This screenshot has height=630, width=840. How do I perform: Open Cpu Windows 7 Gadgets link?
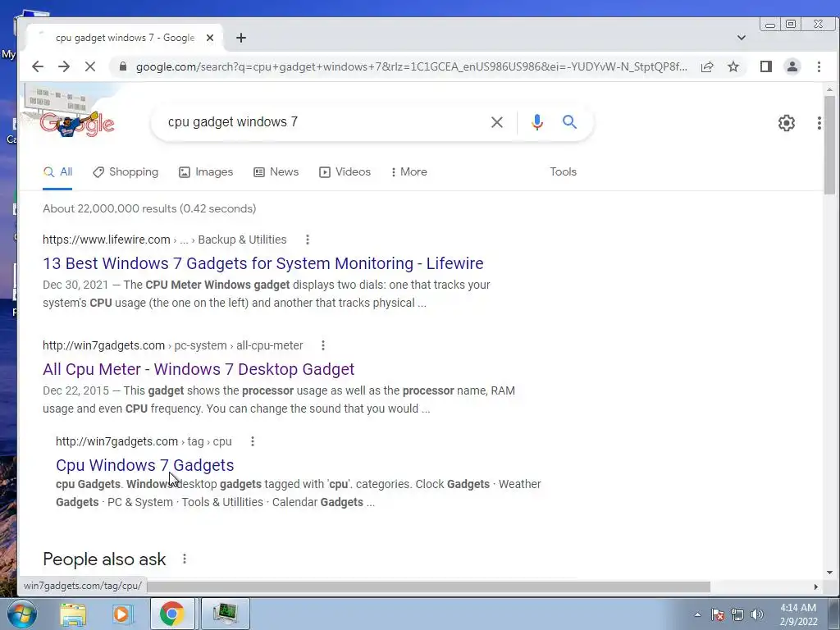pyautogui.click(x=144, y=465)
